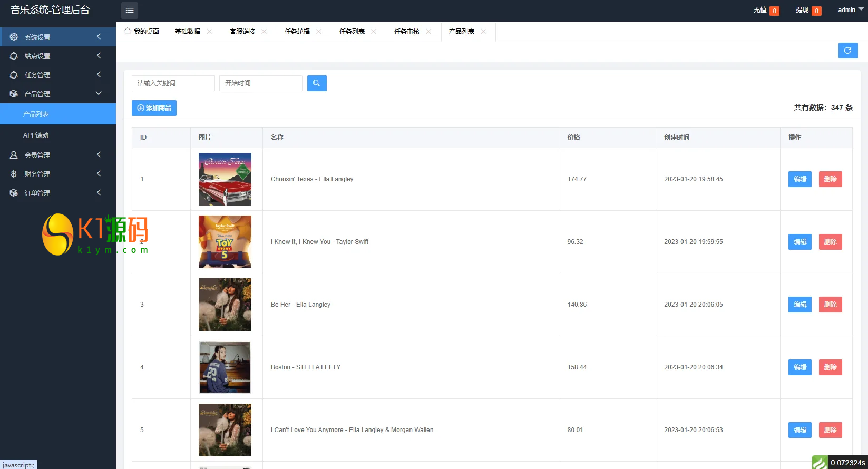The image size is (868, 469).
Task: Close the 任务列表 tab
Action: point(374,32)
